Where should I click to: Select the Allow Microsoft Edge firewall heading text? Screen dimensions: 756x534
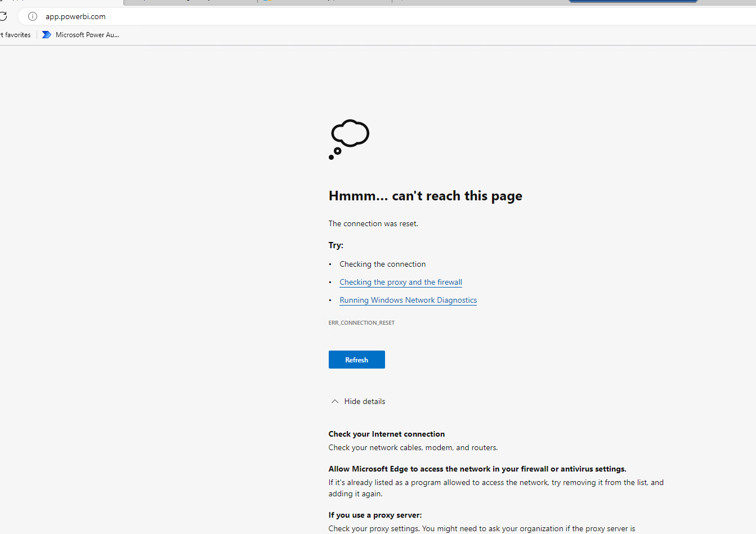pos(477,469)
